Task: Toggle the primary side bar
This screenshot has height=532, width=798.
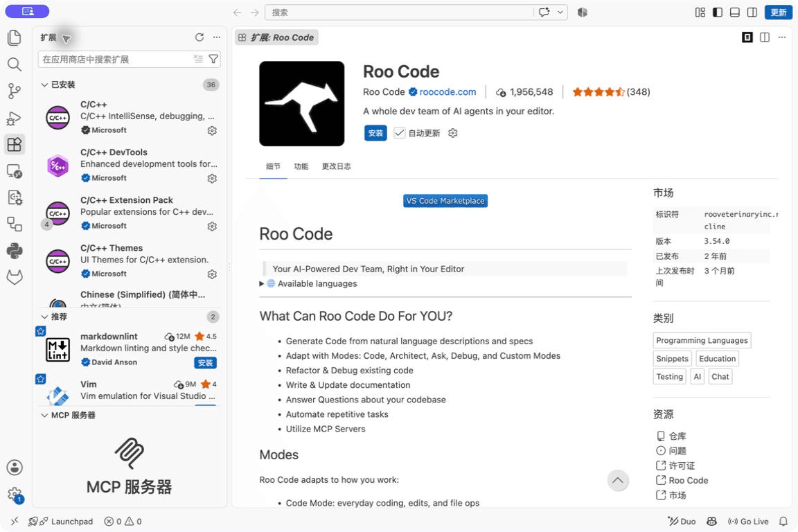Action: [718, 12]
